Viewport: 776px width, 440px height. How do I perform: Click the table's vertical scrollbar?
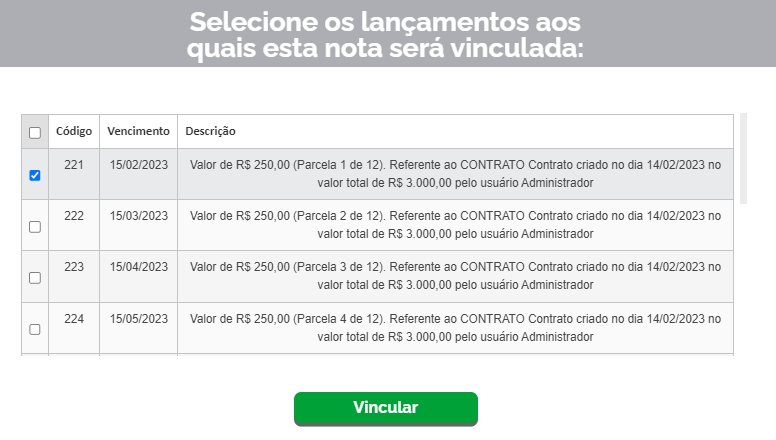[743, 160]
